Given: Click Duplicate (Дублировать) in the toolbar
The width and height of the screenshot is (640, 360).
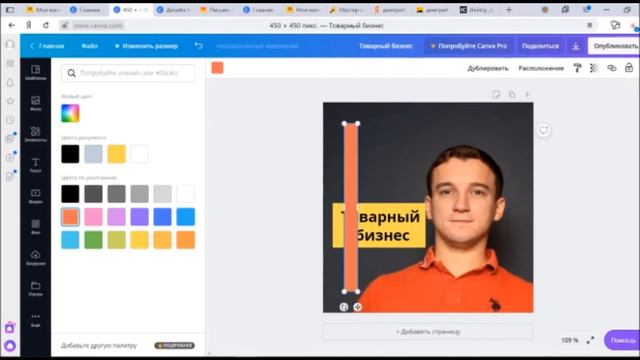Looking at the screenshot, I should tap(488, 68).
